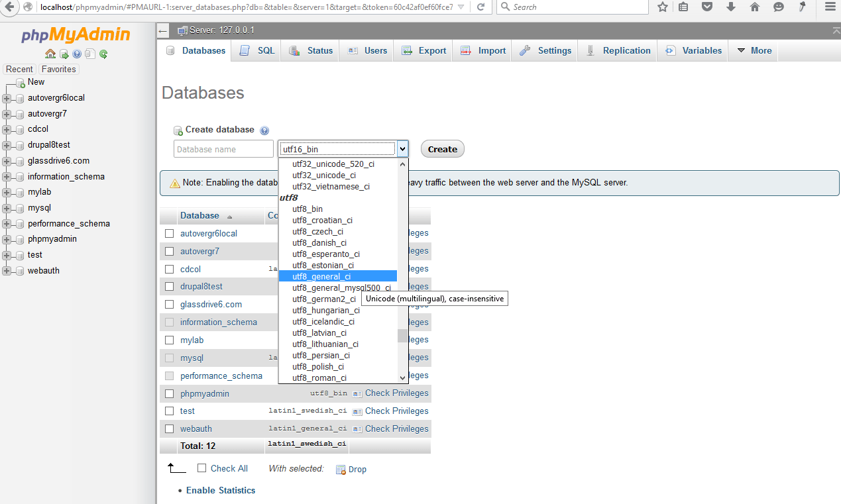Collapse the navigation panel with the left arrow
The height and width of the screenshot is (504, 841).
click(x=162, y=30)
